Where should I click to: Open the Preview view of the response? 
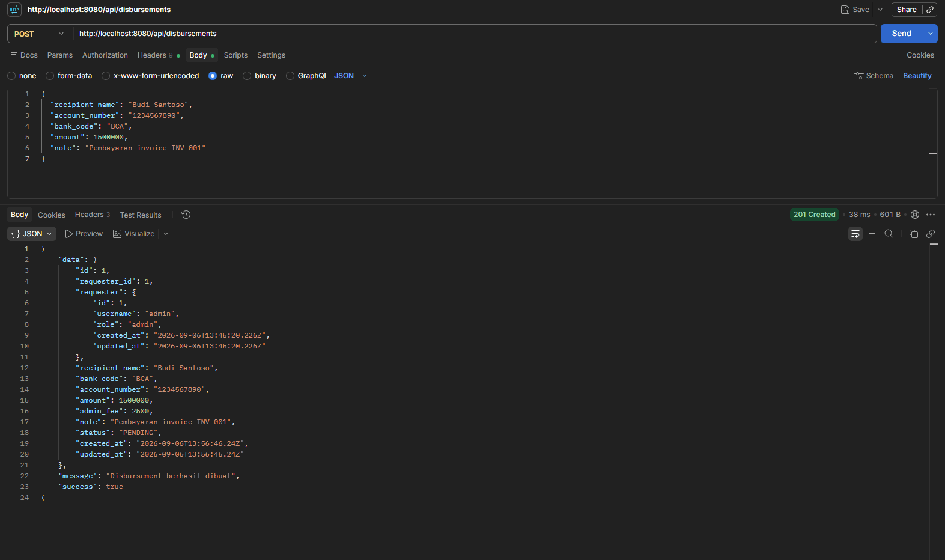84,234
